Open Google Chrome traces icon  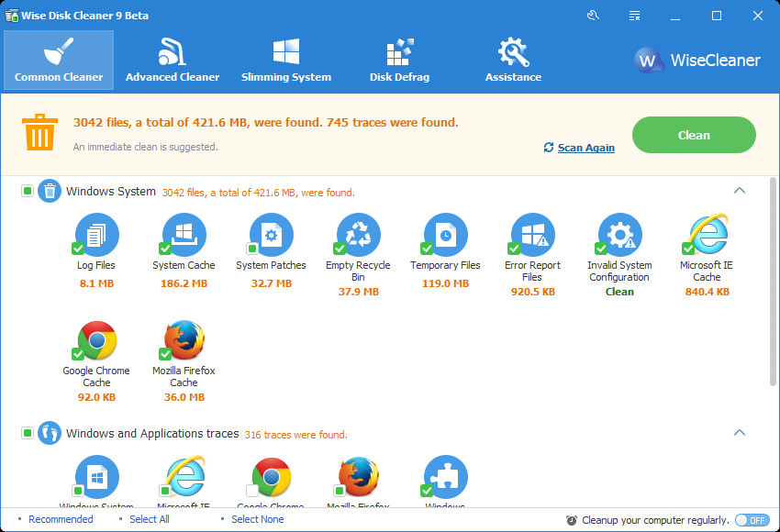coord(271,477)
